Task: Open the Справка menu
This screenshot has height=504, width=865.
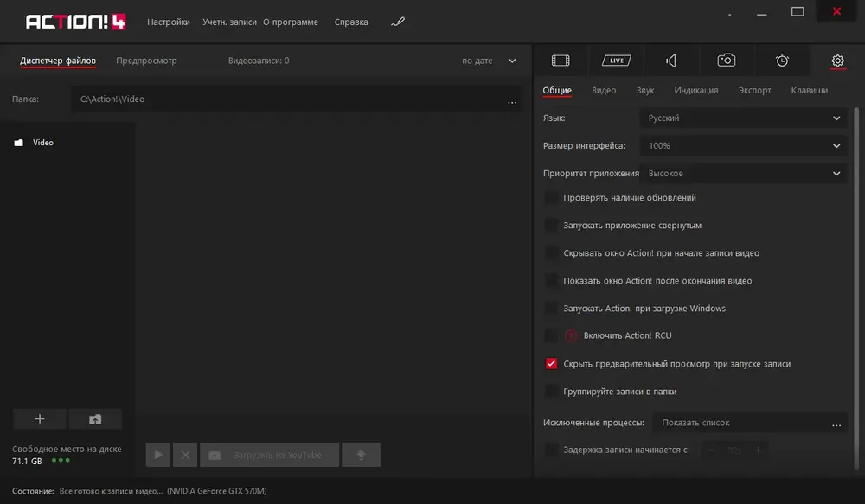Action: click(351, 22)
